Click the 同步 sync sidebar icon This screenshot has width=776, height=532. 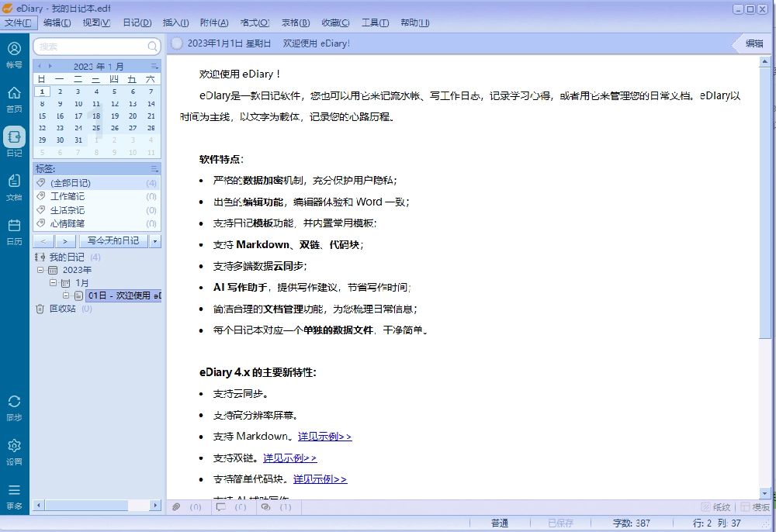click(x=14, y=407)
